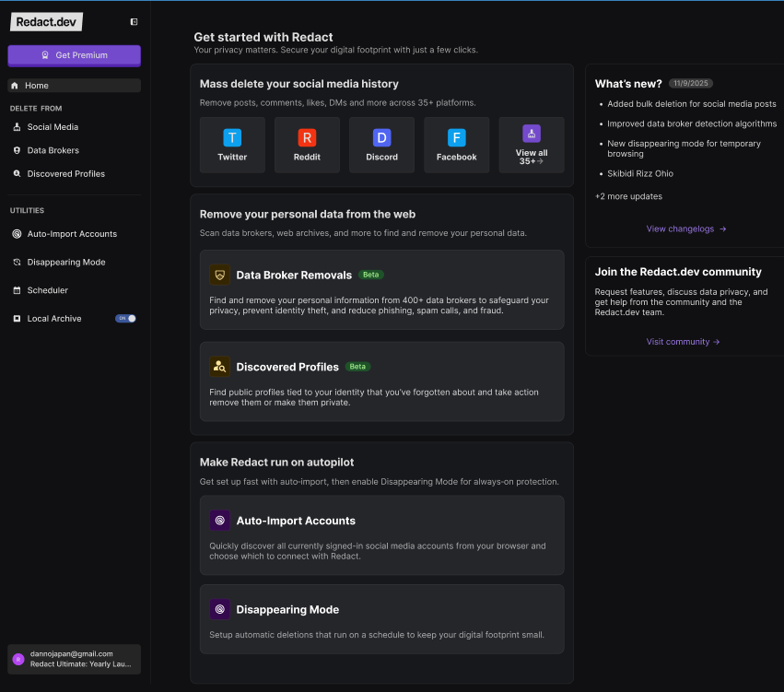The width and height of the screenshot is (784, 692).
Task: Click the Discovered Profiles card icon
Action: click(x=219, y=367)
